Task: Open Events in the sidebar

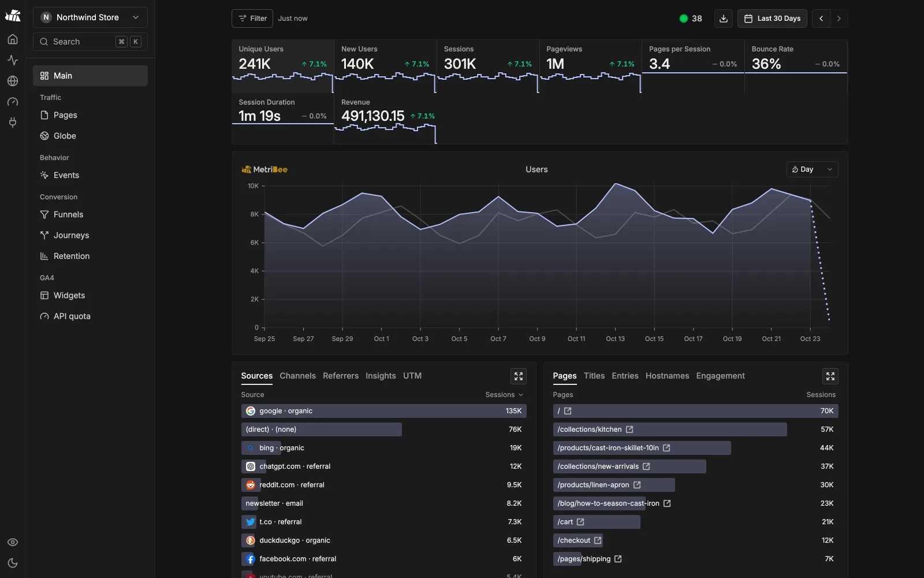Action: [x=90, y=175]
